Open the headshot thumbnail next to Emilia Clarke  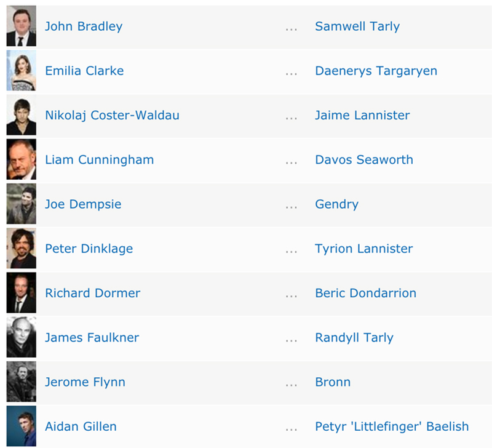pyautogui.click(x=21, y=71)
